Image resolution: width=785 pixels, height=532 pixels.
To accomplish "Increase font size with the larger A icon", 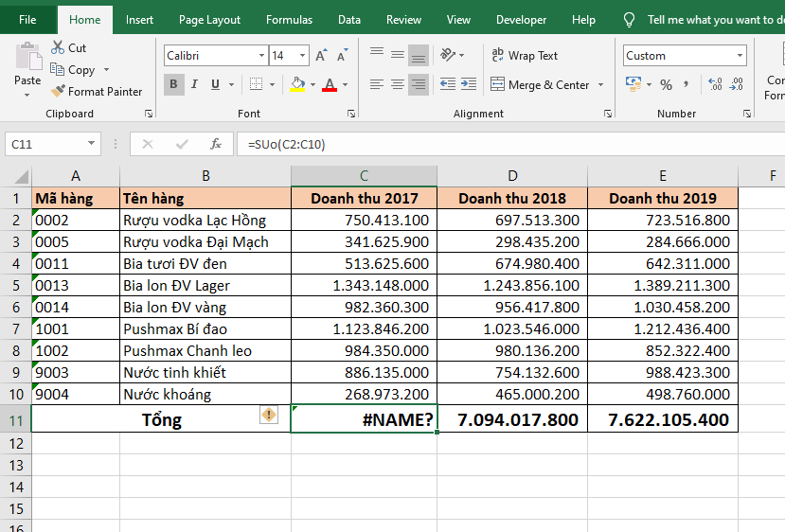I will [321, 56].
